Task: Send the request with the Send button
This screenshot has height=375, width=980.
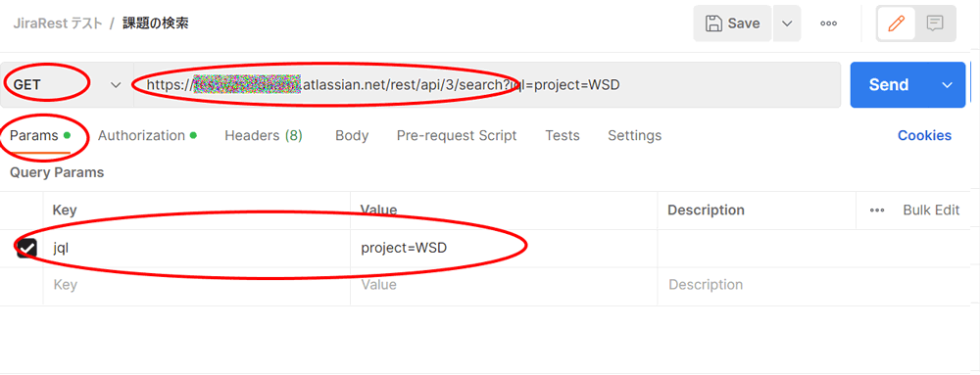Action: tap(889, 85)
